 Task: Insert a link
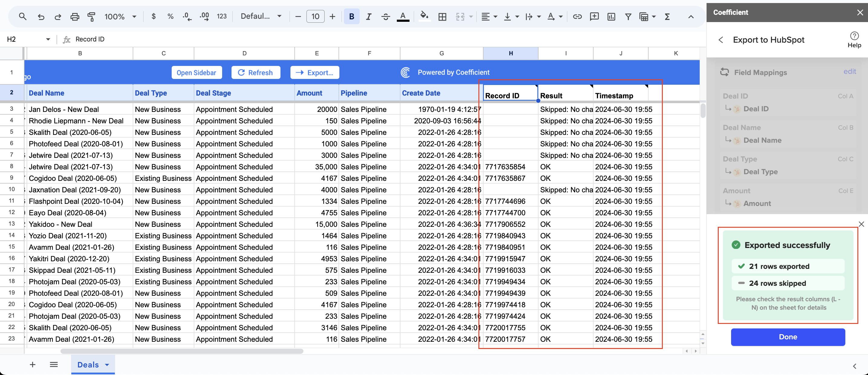pos(577,16)
